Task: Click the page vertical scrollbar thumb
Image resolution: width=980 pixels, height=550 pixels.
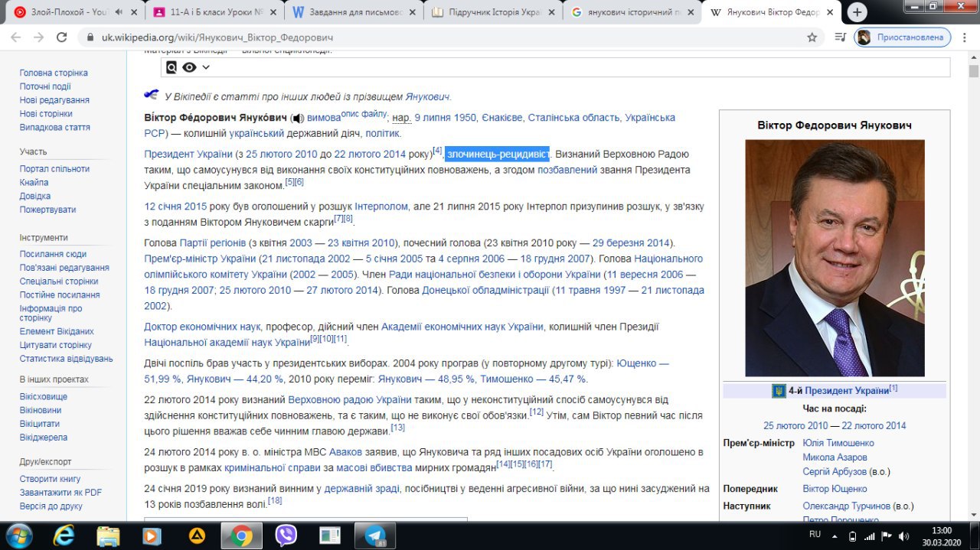Action: point(973,71)
